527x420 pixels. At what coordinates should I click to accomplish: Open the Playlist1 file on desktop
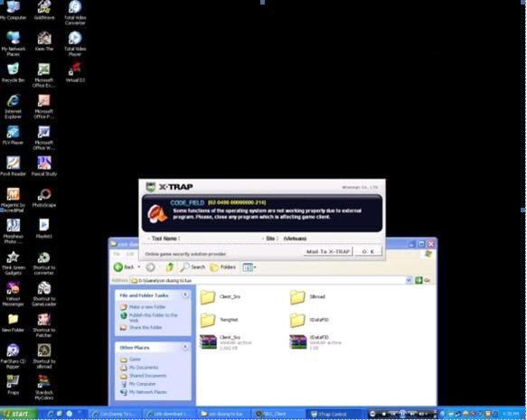point(44,229)
